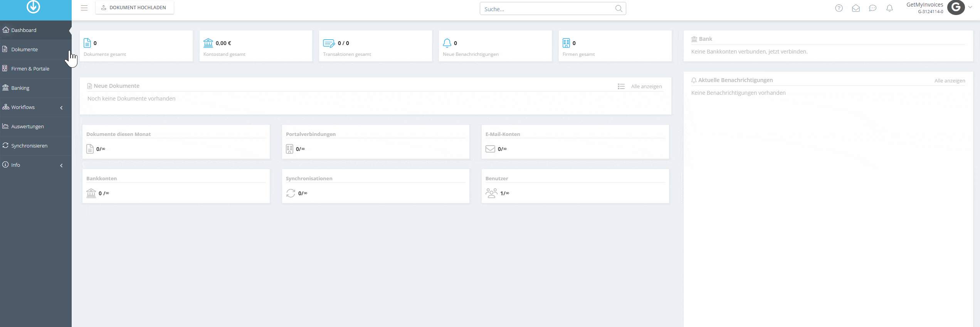The width and height of the screenshot is (980, 327).
Task: Open the help question mark icon
Action: coord(839,8)
